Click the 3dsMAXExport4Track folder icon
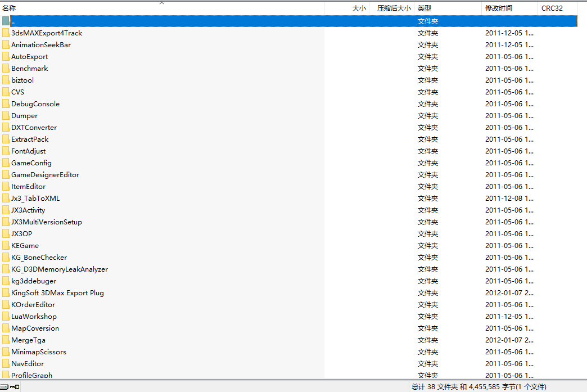Viewport: 587px width, 392px height. 6,33
